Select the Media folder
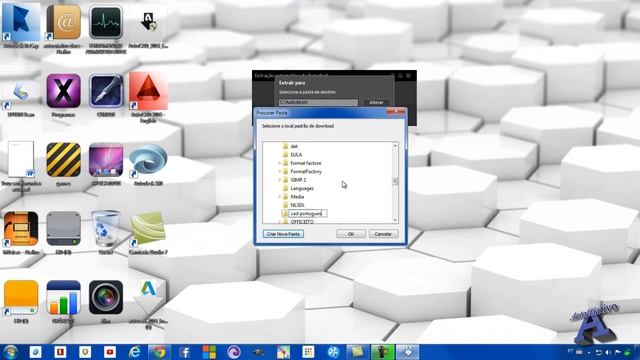The height and width of the screenshot is (360, 640). click(x=297, y=197)
